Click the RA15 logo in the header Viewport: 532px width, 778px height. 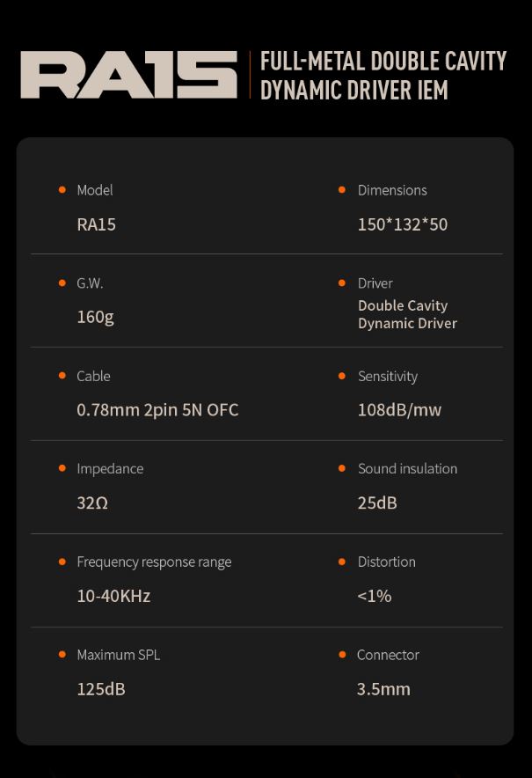(x=128, y=75)
